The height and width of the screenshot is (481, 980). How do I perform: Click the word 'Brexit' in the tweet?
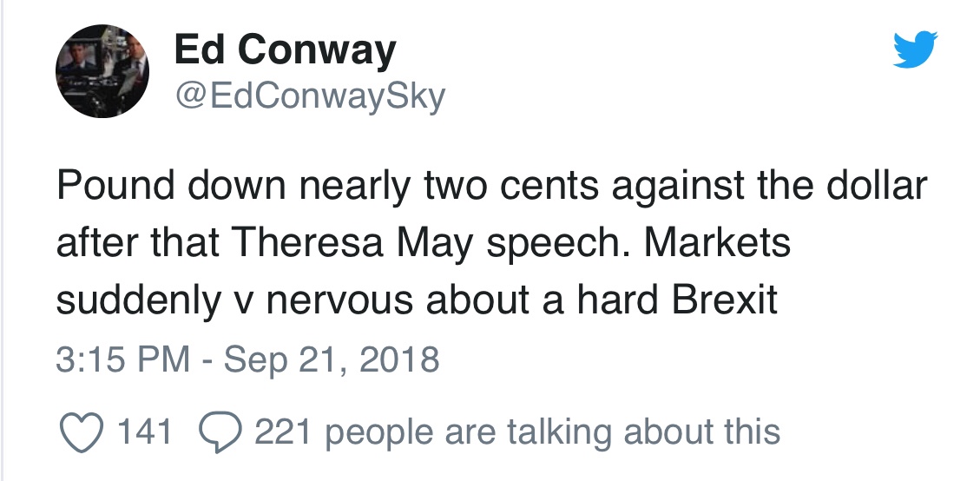tap(725, 300)
